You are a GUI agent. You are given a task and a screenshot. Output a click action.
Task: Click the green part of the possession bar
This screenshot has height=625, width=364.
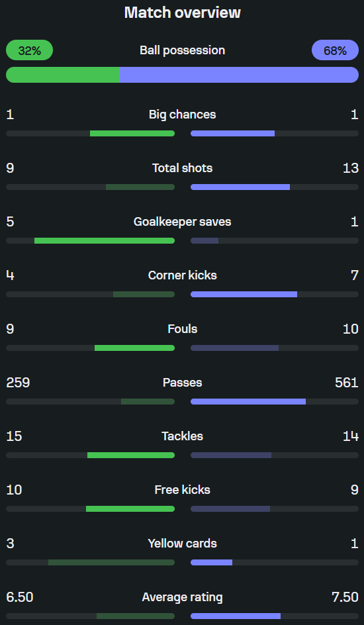[x=62, y=75]
